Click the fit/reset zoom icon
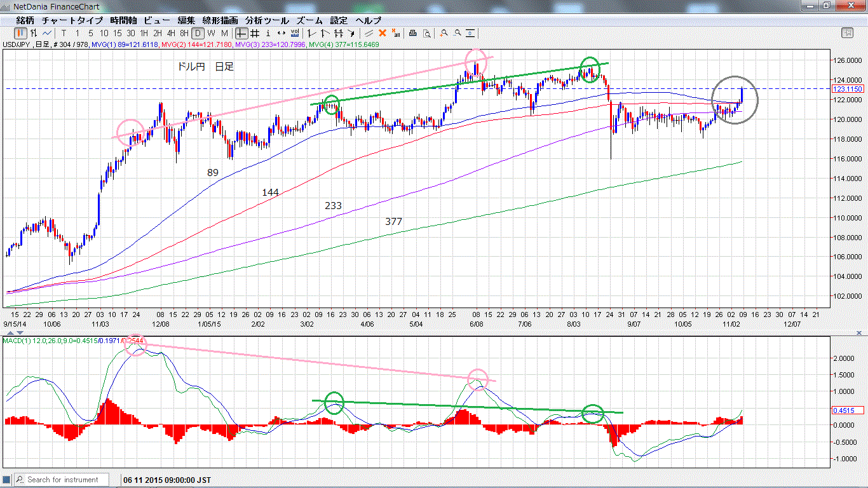This screenshot has width=868, height=488. tap(470, 33)
